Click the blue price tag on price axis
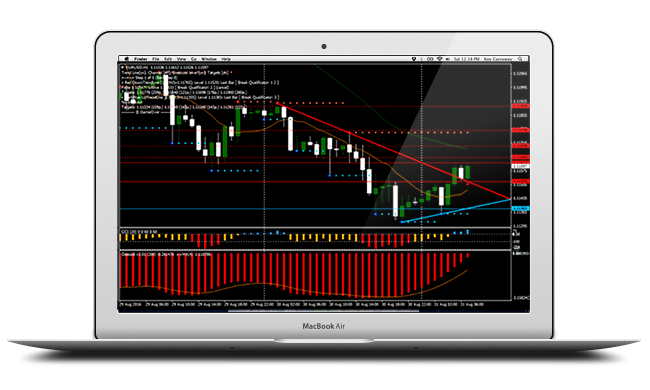The width and height of the screenshot is (650, 390). click(x=521, y=208)
